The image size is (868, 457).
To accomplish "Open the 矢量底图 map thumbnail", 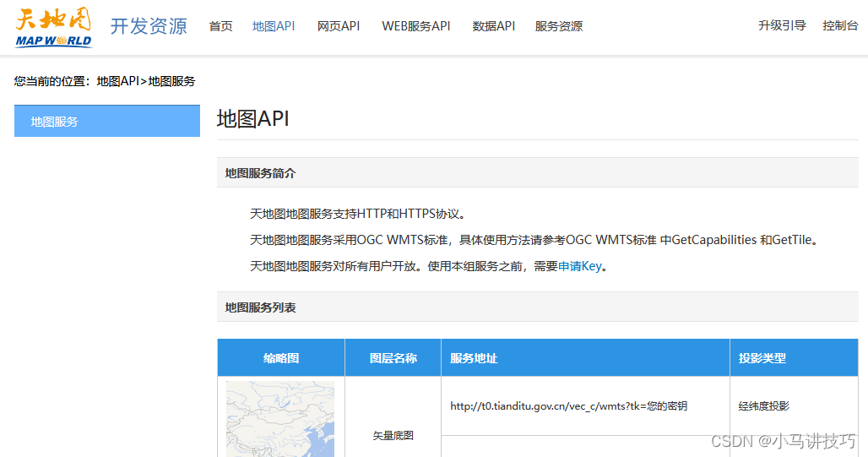I will 280,419.
